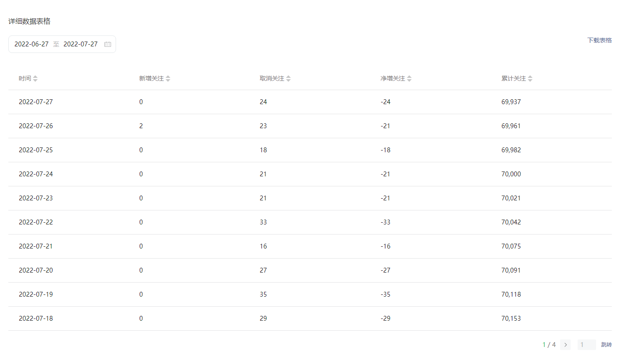Sort table by 累计关注 column arrows
Viewport: 628px width, 364px height.
coord(530,79)
